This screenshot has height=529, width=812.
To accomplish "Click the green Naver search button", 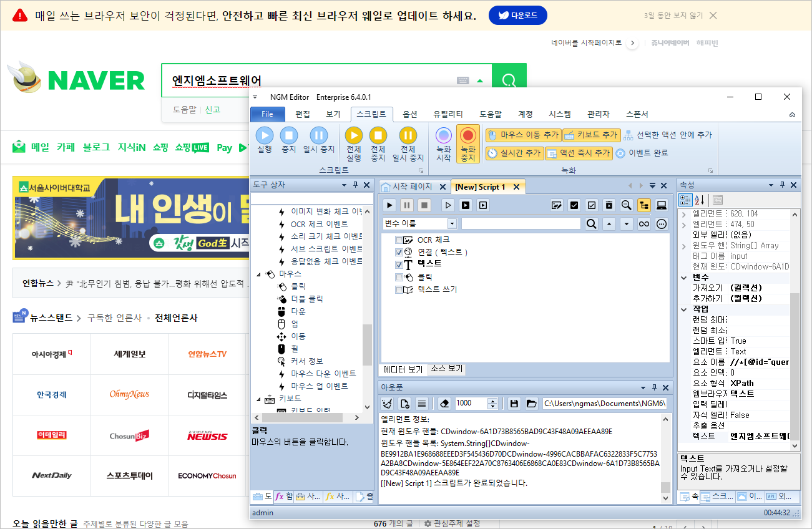I will [509, 80].
